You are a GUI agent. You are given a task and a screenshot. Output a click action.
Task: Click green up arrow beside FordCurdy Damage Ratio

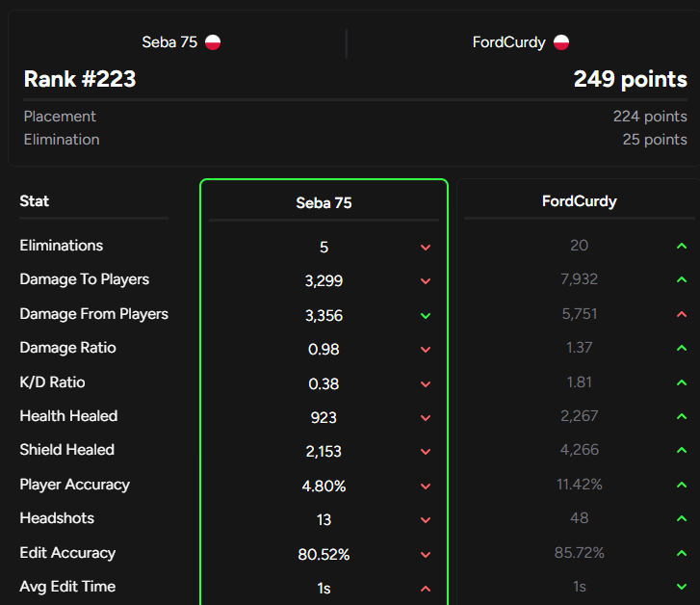pyautogui.click(x=682, y=348)
